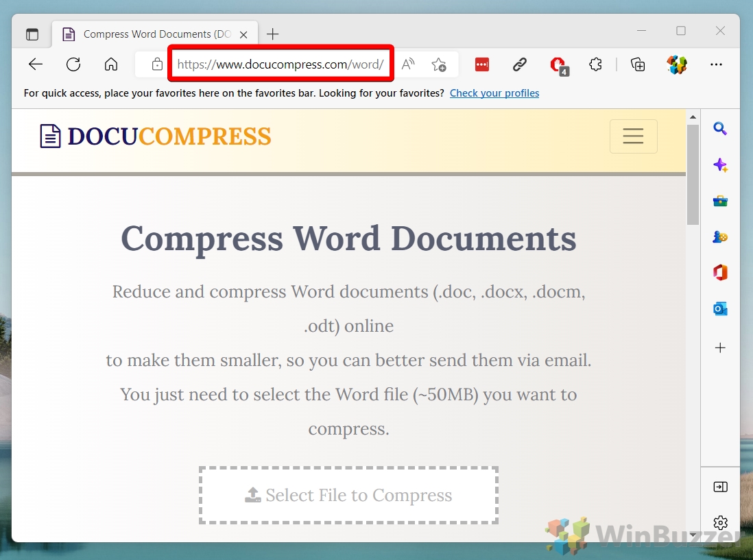Add this page to favorites

pos(439,64)
